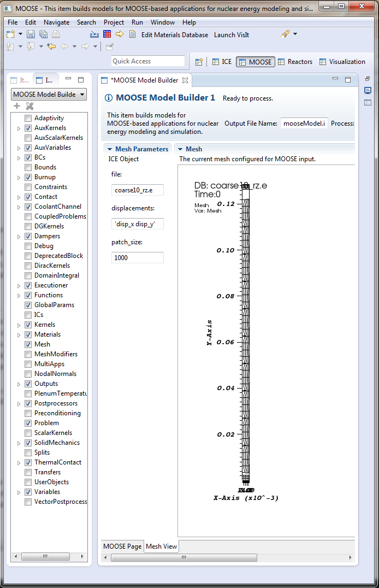Open the File menu
The image size is (379, 588).
pyautogui.click(x=13, y=22)
